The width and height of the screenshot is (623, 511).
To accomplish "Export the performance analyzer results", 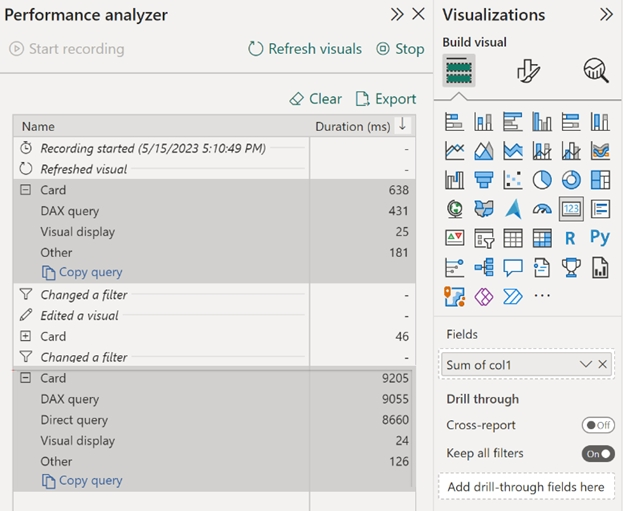I will click(x=386, y=99).
